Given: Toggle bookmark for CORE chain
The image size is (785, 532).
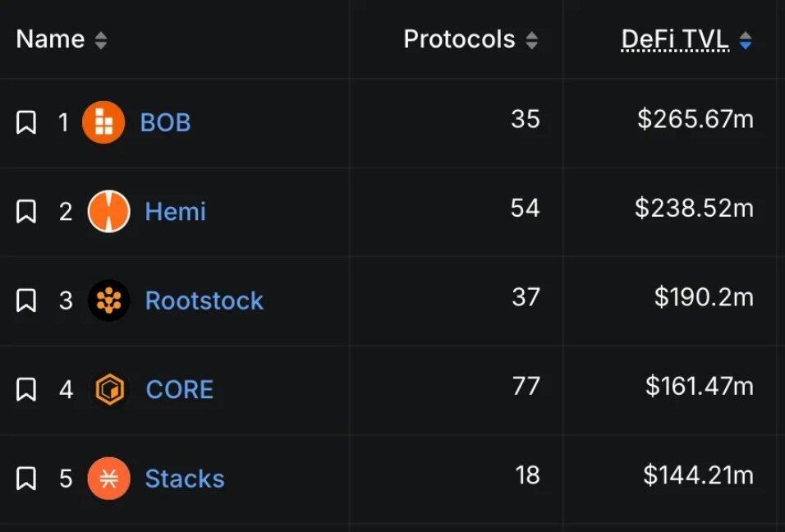Looking at the screenshot, I should click(x=26, y=389).
